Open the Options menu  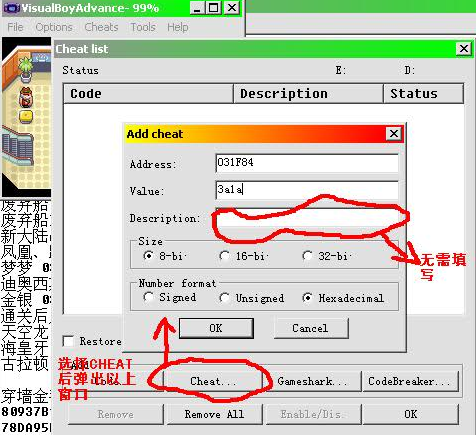point(54,27)
